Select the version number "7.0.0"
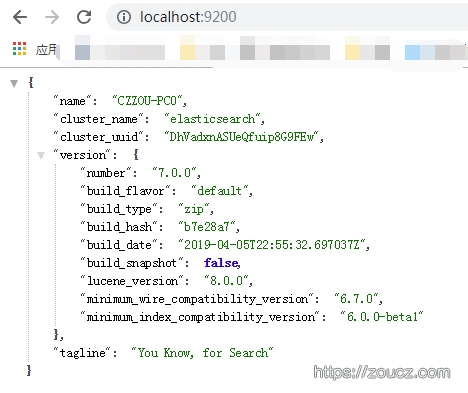The image size is (468, 393). (x=174, y=173)
